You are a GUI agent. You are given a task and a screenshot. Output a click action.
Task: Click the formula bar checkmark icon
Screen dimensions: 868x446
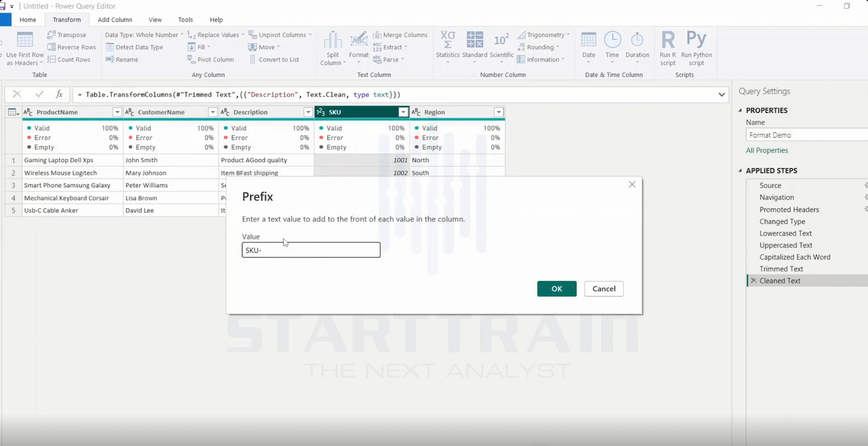pyautogui.click(x=39, y=94)
